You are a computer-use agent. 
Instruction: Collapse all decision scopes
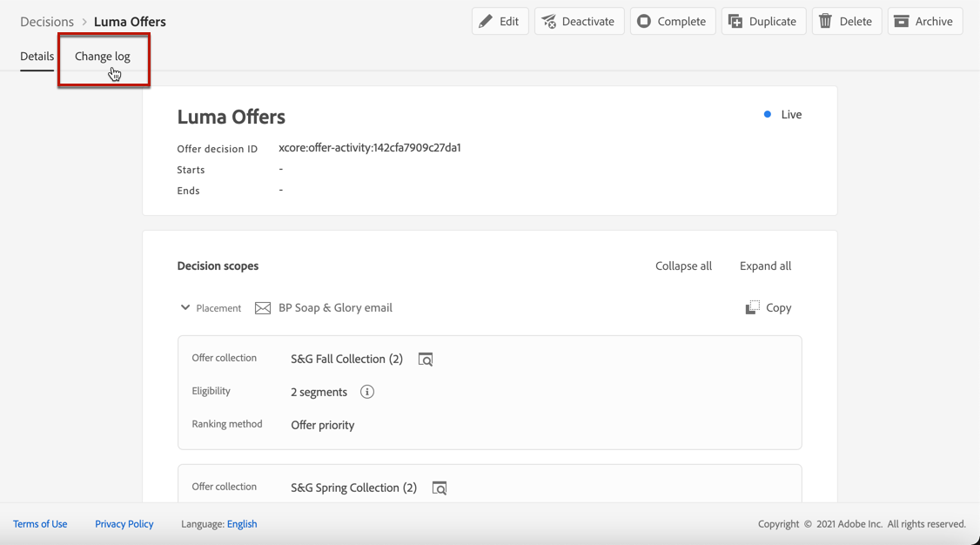tap(683, 266)
